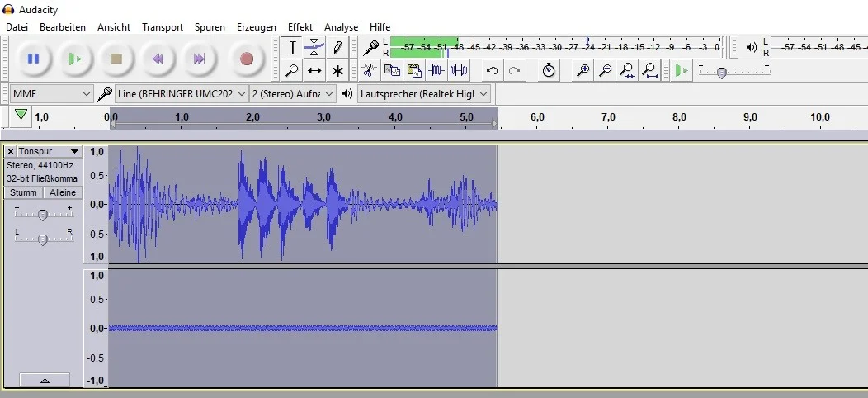Open the Lautsprecher output device dropdown
The image size is (868, 398).
pyautogui.click(x=424, y=93)
